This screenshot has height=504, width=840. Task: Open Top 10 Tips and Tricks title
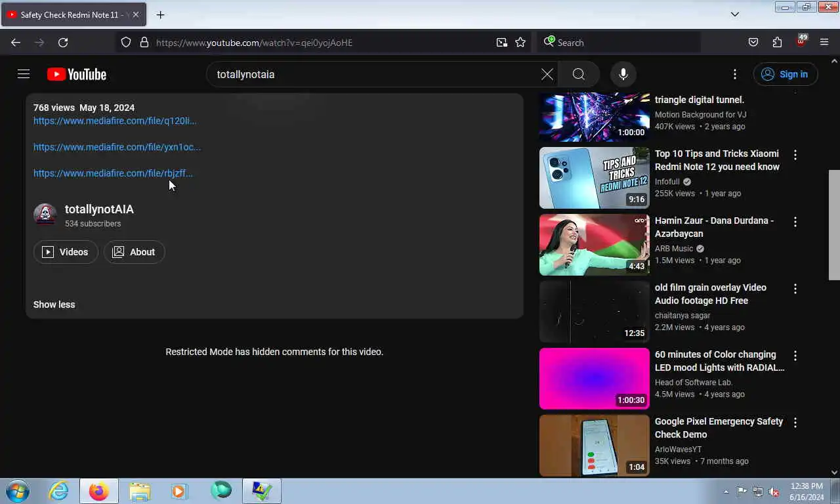(717, 160)
